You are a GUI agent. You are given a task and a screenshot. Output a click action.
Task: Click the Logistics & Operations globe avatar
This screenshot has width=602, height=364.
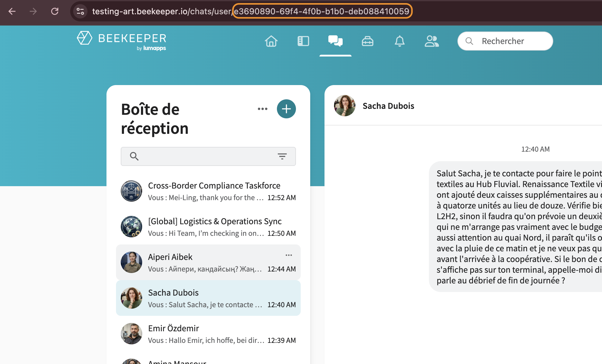(x=131, y=227)
